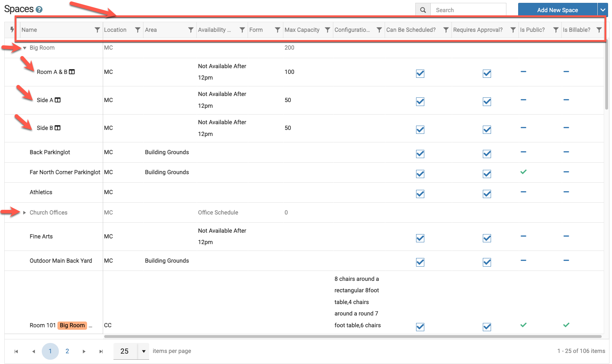Open the Far North Corner Parkinglot space
The height and width of the screenshot is (364, 612).
pyautogui.click(x=65, y=172)
